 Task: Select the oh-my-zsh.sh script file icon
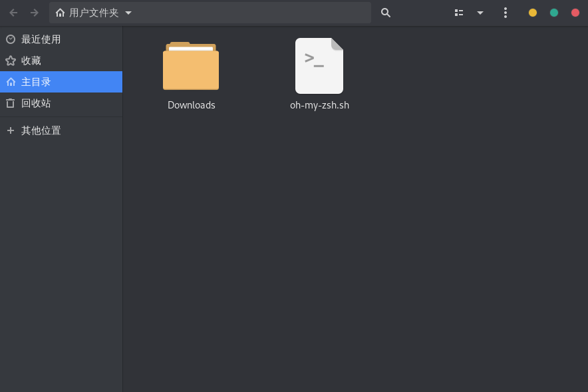pyautogui.click(x=319, y=66)
